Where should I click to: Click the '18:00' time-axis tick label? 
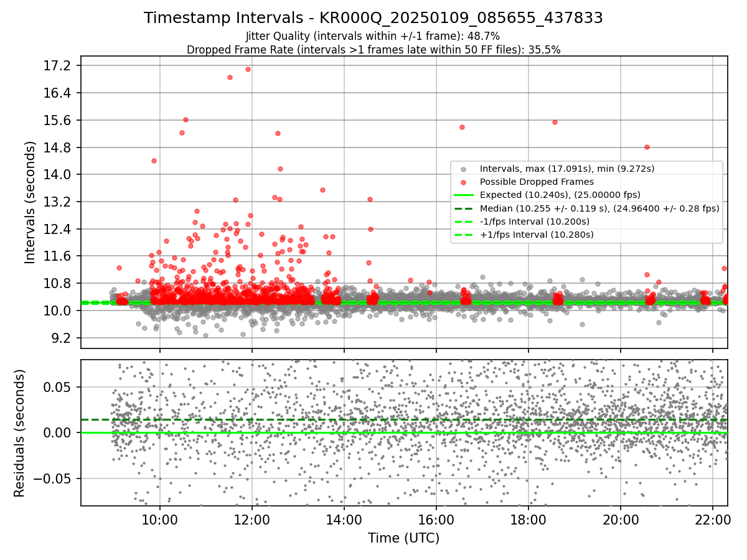point(529,520)
